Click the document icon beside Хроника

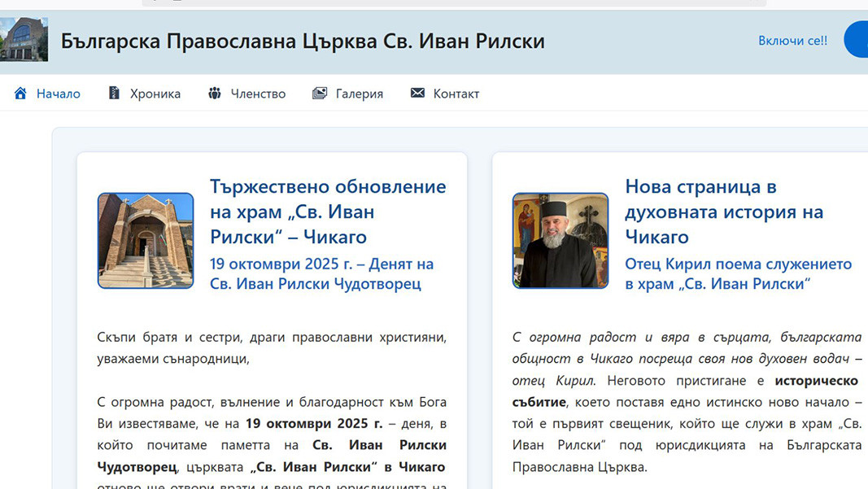(x=114, y=94)
